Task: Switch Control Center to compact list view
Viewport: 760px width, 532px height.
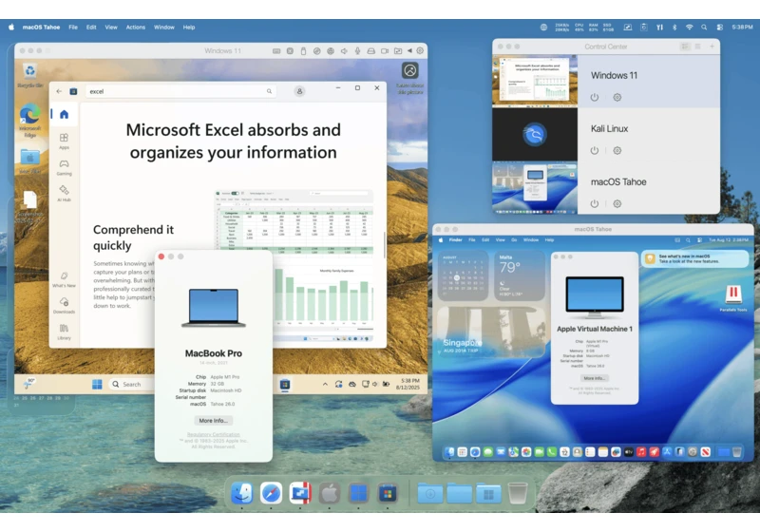Action: pos(697,47)
